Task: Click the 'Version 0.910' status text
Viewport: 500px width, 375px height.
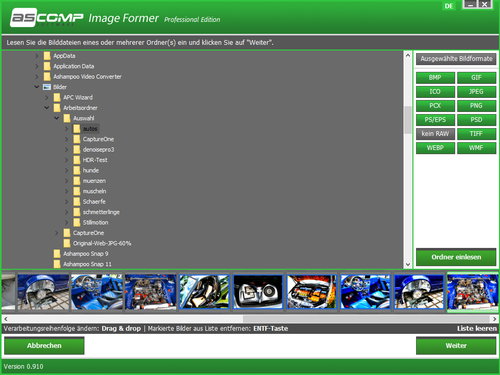Action: (x=24, y=367)
